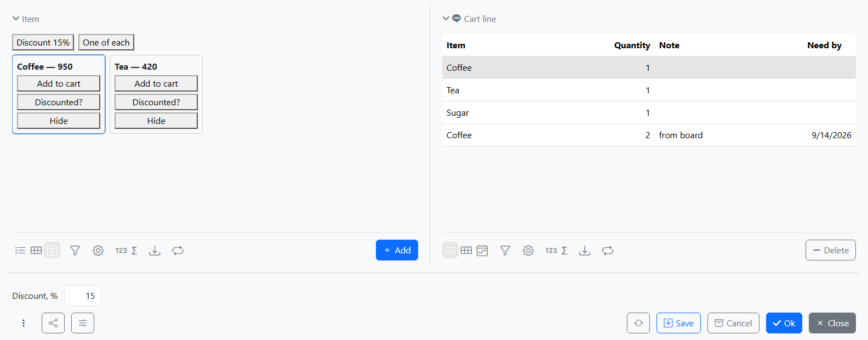Toggle card view in Item panel
The image size is (868, 340).
click(x=52, y=251)
